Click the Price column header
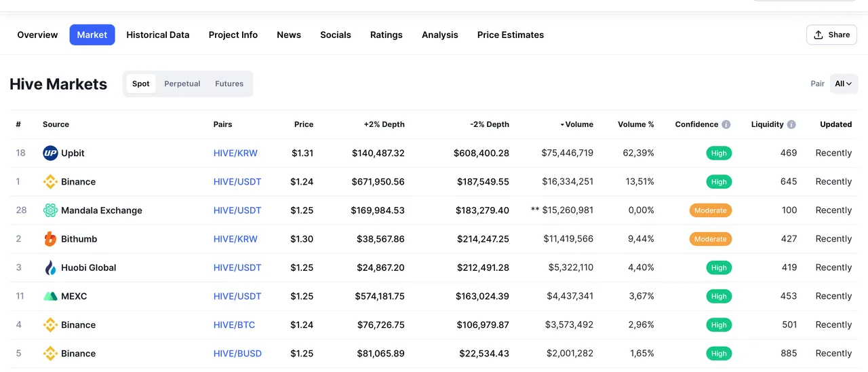868x372 pixels. tap(304, 125)
